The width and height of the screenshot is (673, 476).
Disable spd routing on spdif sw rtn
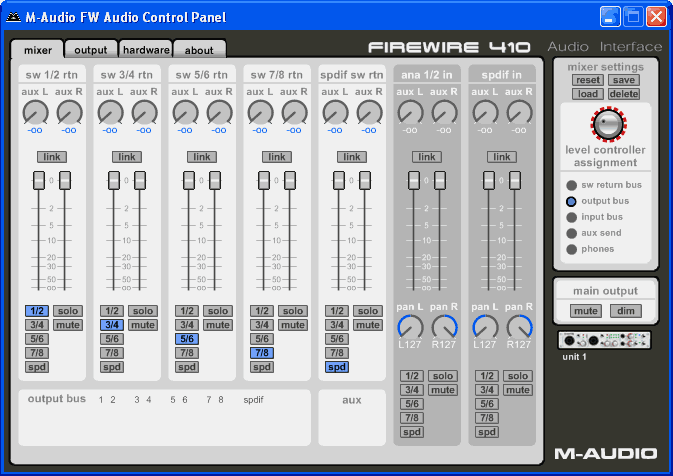point(337,367)
